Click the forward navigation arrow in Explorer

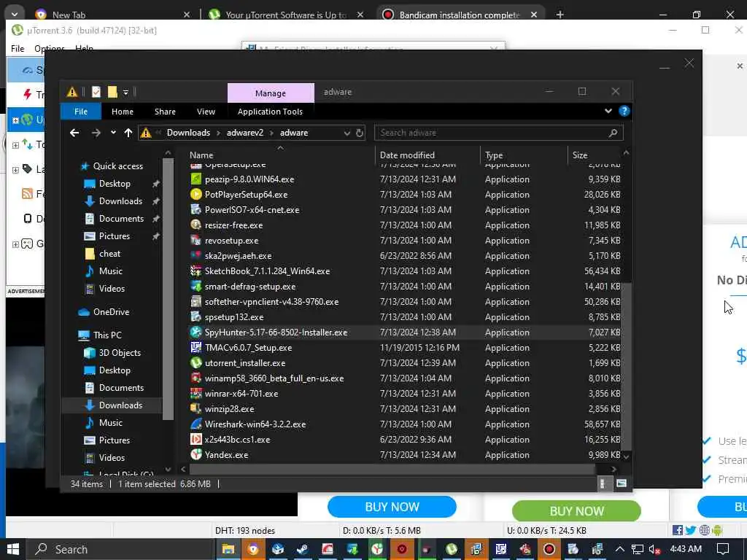(x=96, y=133)
